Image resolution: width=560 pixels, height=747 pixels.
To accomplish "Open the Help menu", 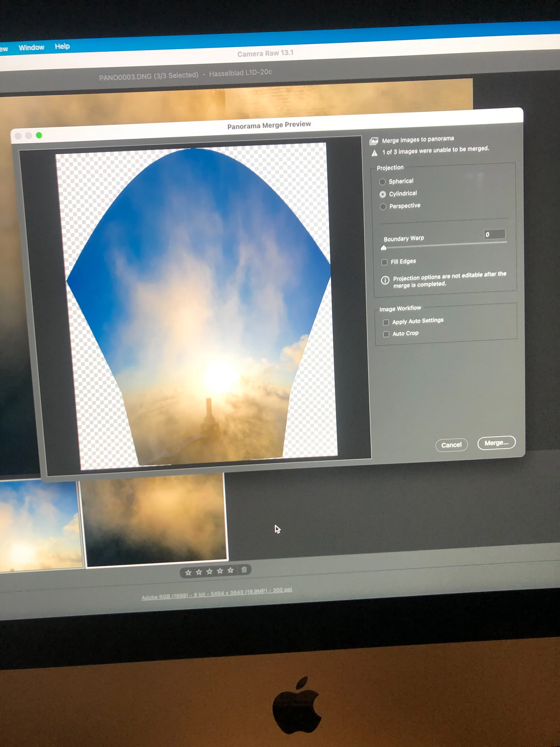I will (x=62, y=46).
